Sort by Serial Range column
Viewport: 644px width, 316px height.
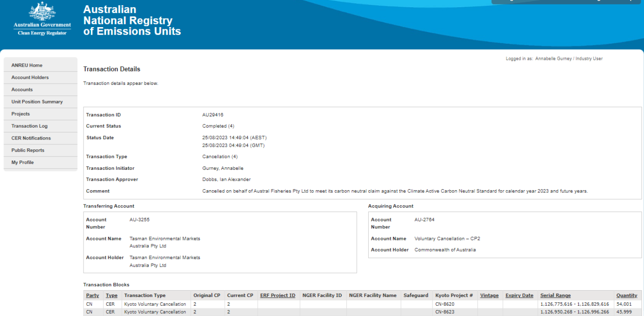555,296
